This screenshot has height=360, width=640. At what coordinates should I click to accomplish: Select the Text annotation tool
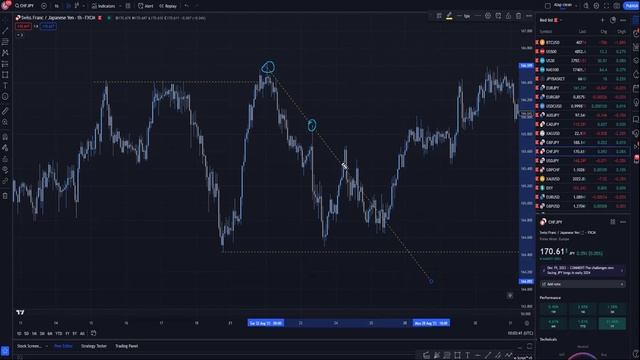pos(5,86)
